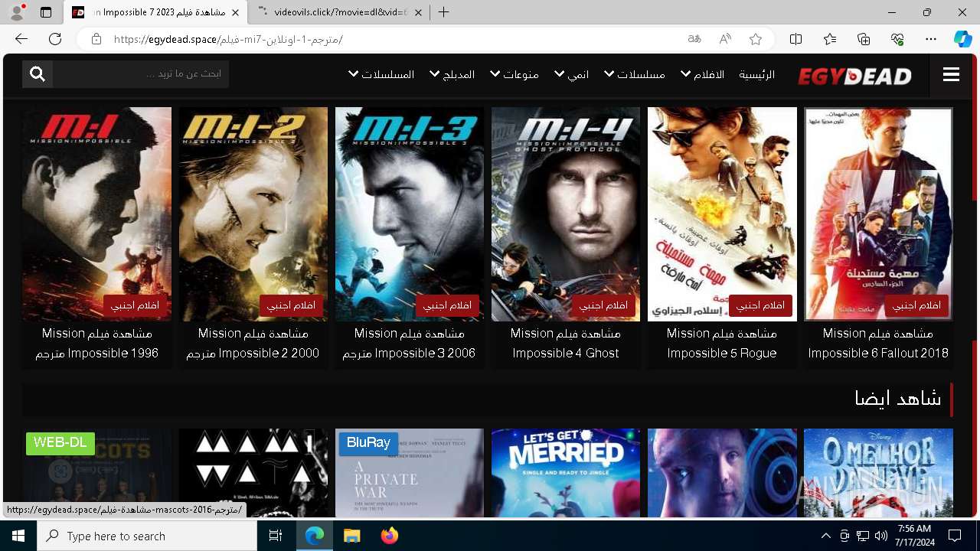This screenshot has width=980, height=551.
Task: Expand منوعات dropdown menu
Action: (x=514, y=74)
